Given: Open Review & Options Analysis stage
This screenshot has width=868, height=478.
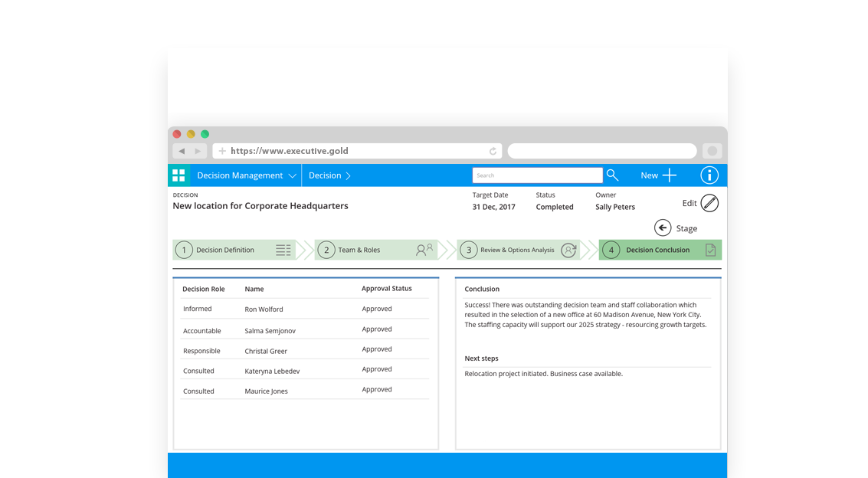Looking at the screenshot, I should pyautogui.click(x=518, y=250).
